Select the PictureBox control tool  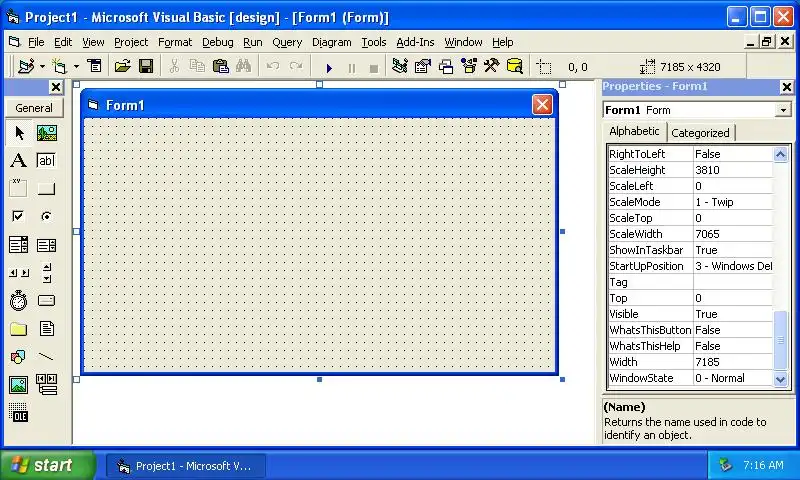[46, 133]
